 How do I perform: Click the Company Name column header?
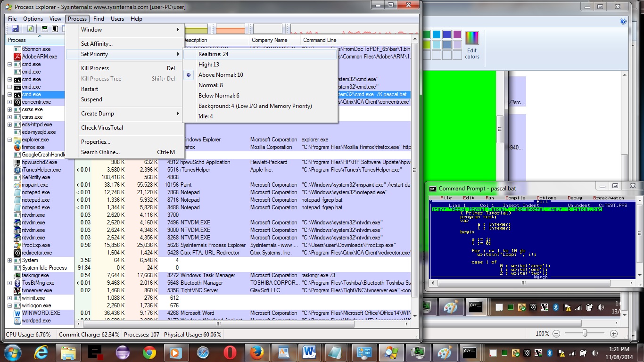pyautogui.click(x=269, y=40)
